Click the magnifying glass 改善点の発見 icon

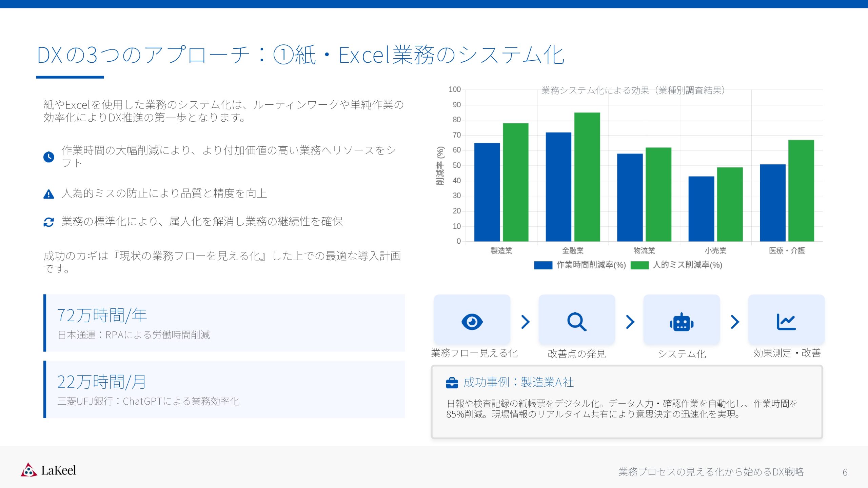(576, 322)
